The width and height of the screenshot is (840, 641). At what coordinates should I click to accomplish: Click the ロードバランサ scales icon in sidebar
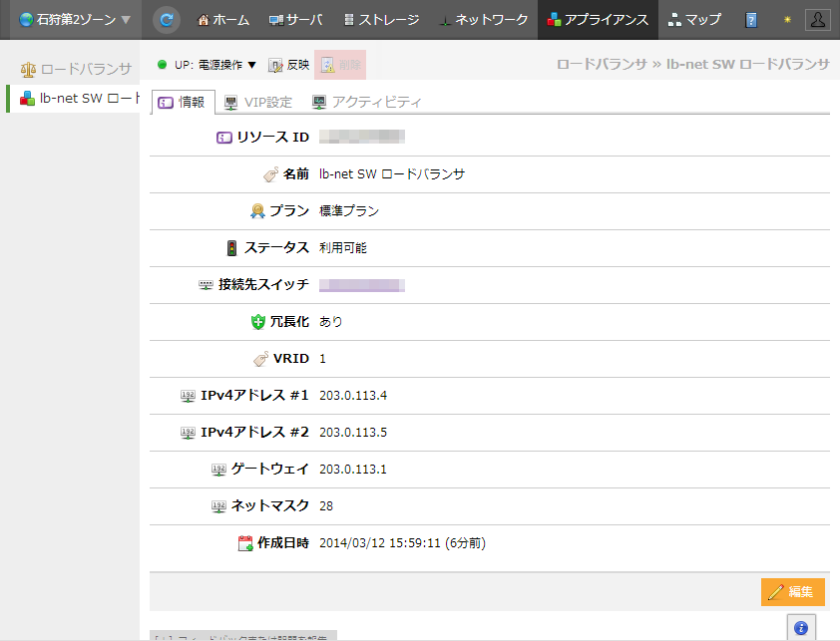click(28, 69)
